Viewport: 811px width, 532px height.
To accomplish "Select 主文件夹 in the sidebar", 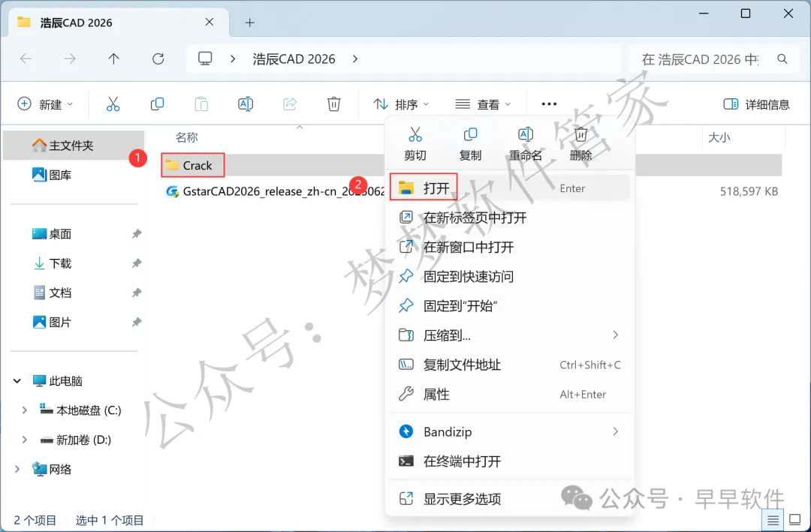I will pos(74,146).
